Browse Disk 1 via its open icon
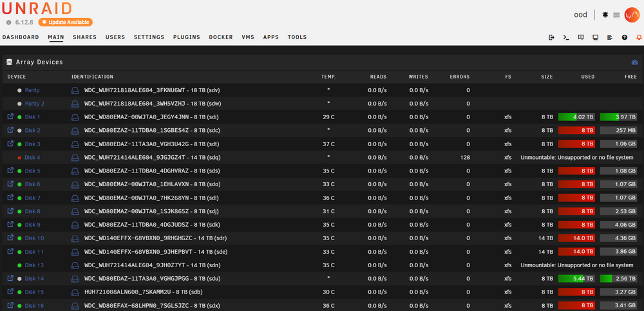 (x=11, y=117)
